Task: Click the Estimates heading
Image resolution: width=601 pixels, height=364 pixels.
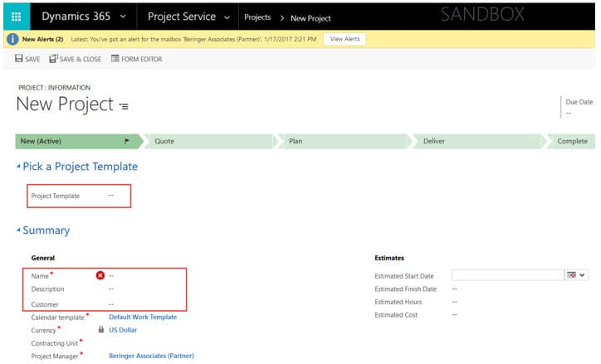Action: point(389,258)
